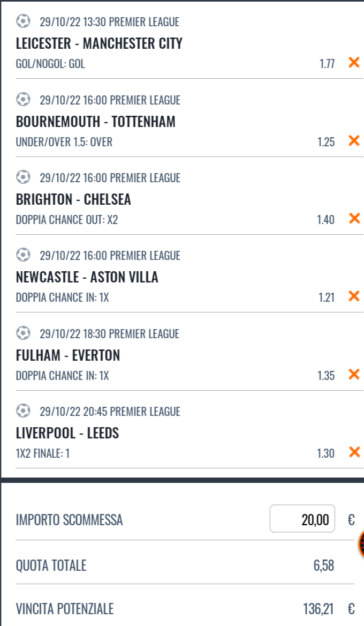Viewport: 364px width, 626px height.
Task: Select the 1.77 odds for GOL
Action: [327, 64]
